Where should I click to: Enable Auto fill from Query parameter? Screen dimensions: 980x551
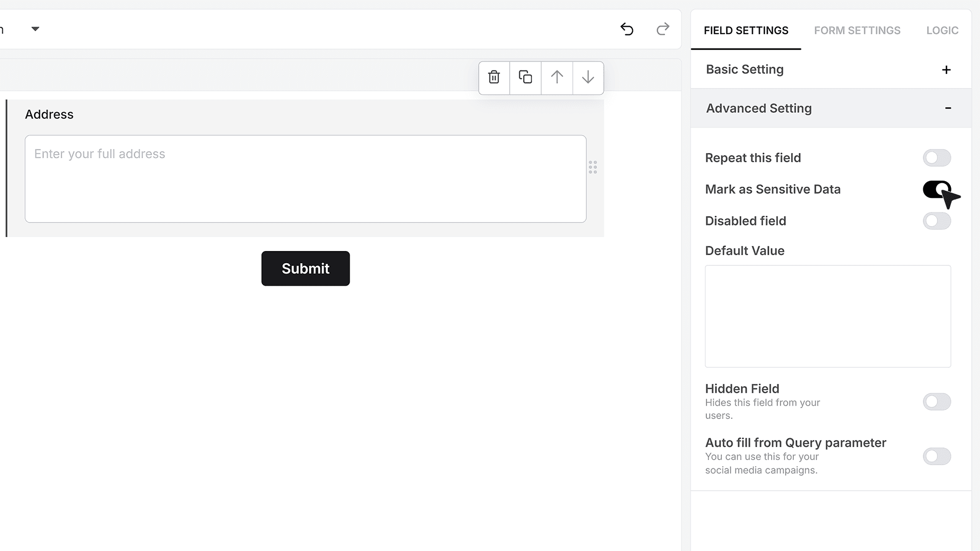coord(937,456)
